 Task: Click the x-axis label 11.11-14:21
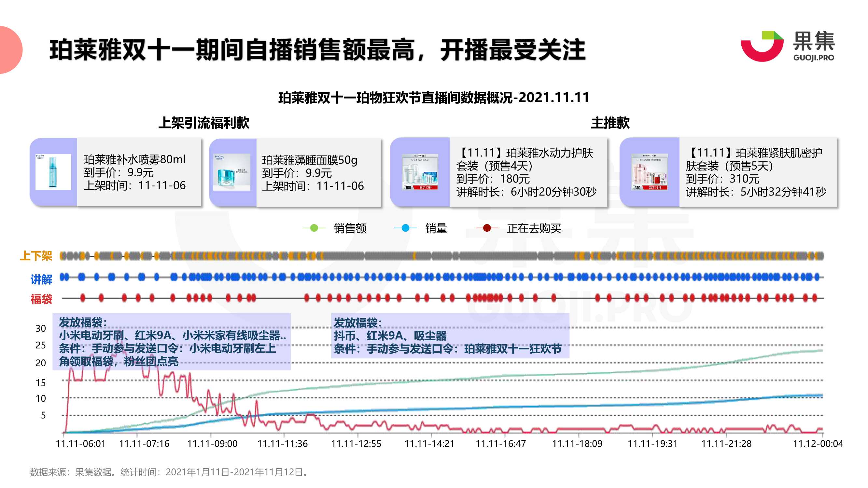tap(430, 443)
